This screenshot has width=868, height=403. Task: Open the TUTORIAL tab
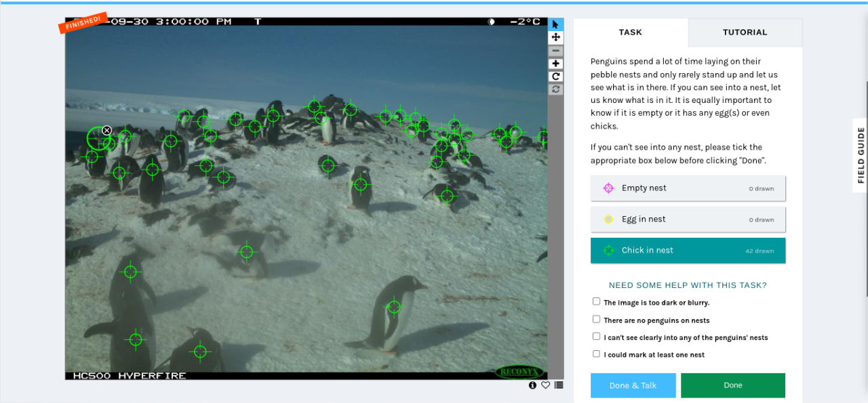coord(745,33)
